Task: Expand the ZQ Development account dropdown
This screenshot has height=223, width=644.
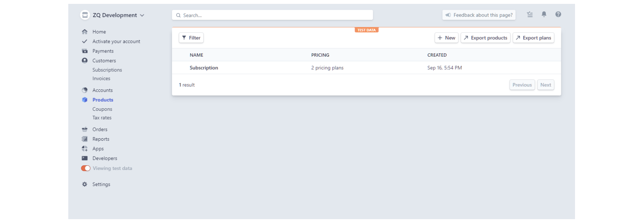Action: click(x=142, y=15)
